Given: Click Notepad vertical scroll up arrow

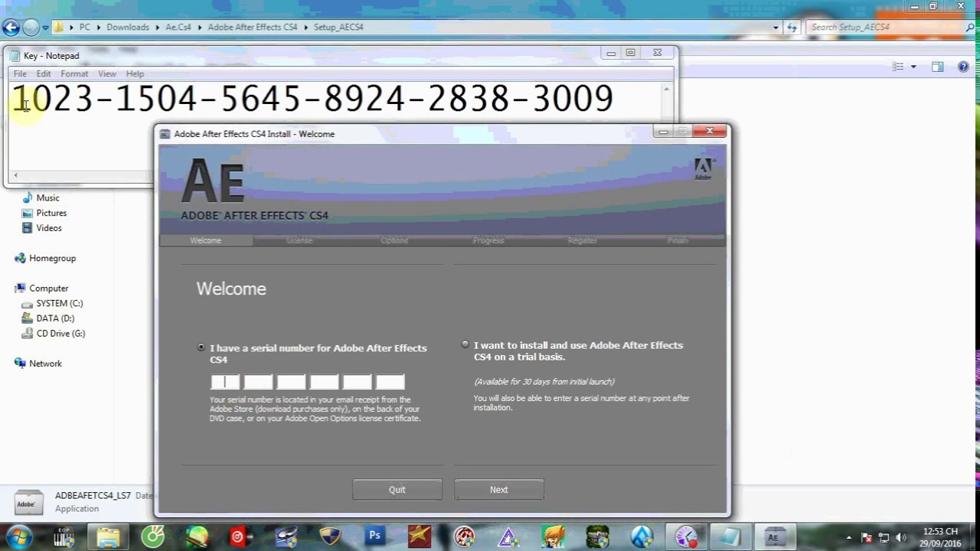Looking at the screenshot, I should coord(666,89).
